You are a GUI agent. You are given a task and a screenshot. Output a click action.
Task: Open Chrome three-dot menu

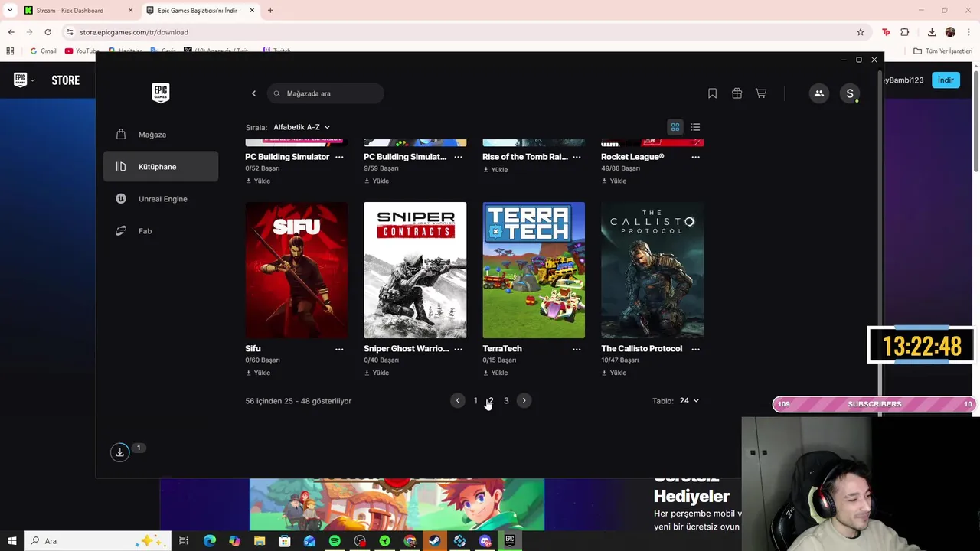point(969,32)
